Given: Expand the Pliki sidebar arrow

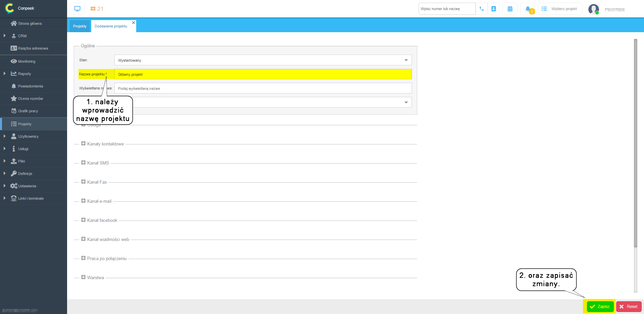Looking at the screenshot, I should 4,161.
